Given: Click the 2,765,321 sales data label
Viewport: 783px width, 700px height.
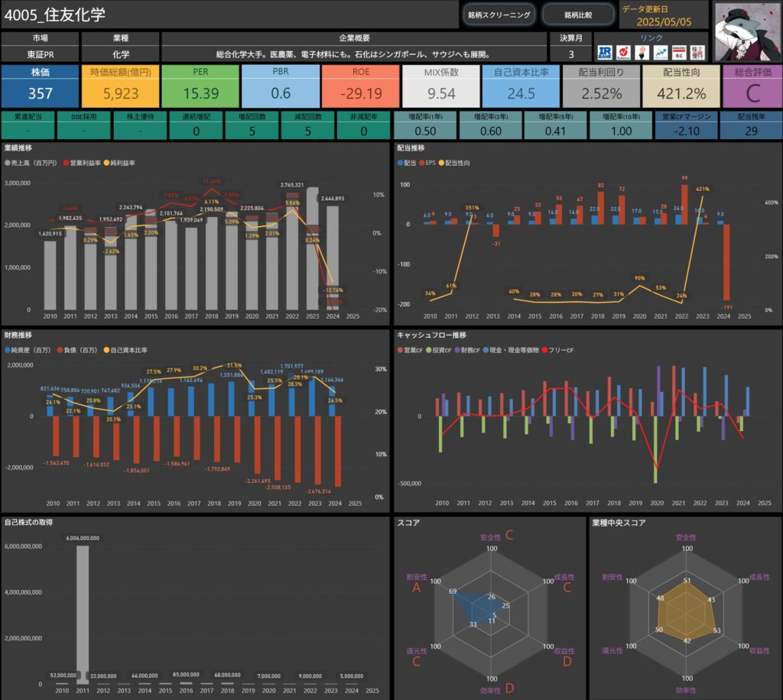Looking at the screenshot, I should 292,185.
